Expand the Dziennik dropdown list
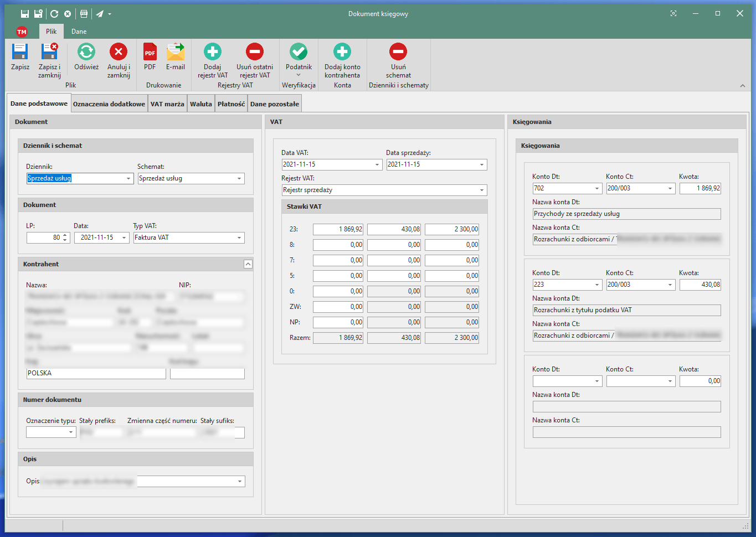This screenshot has width=756, height=537. pyautogui.click(x=128, y=179)
